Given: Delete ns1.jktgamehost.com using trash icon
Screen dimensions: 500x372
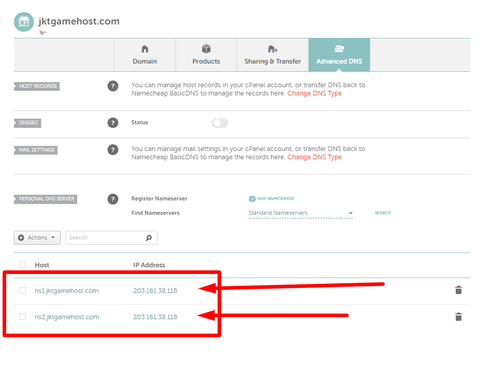Looking at the screenshot, I should click(459, 290).
